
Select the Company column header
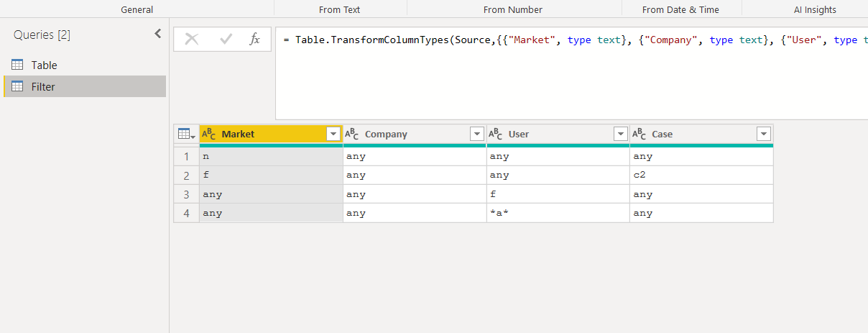415,134
